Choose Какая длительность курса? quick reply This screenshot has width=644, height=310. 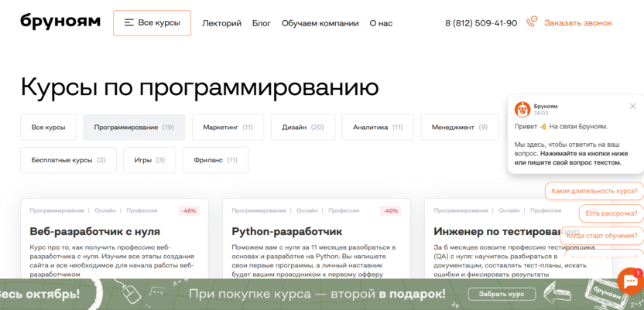[x=594, y=191]
